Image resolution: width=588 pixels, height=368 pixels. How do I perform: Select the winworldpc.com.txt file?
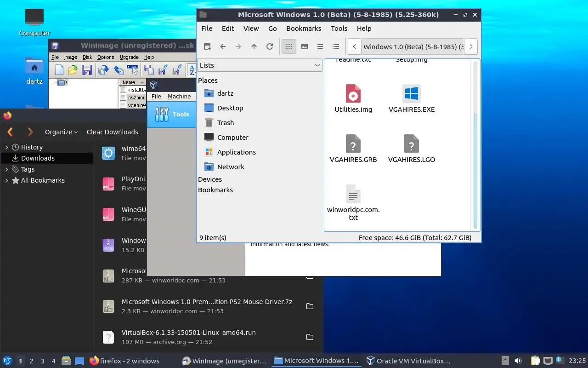353,202
